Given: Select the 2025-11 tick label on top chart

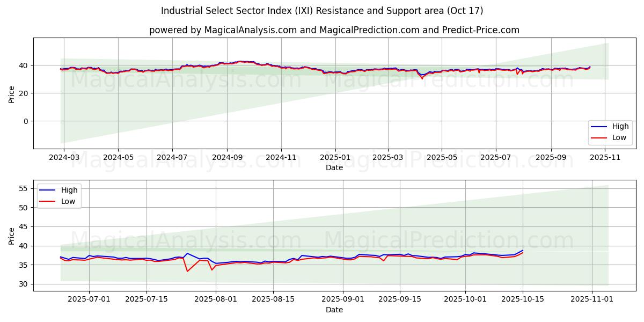Looking at the screenshot, I should click(x=605, y=158).
